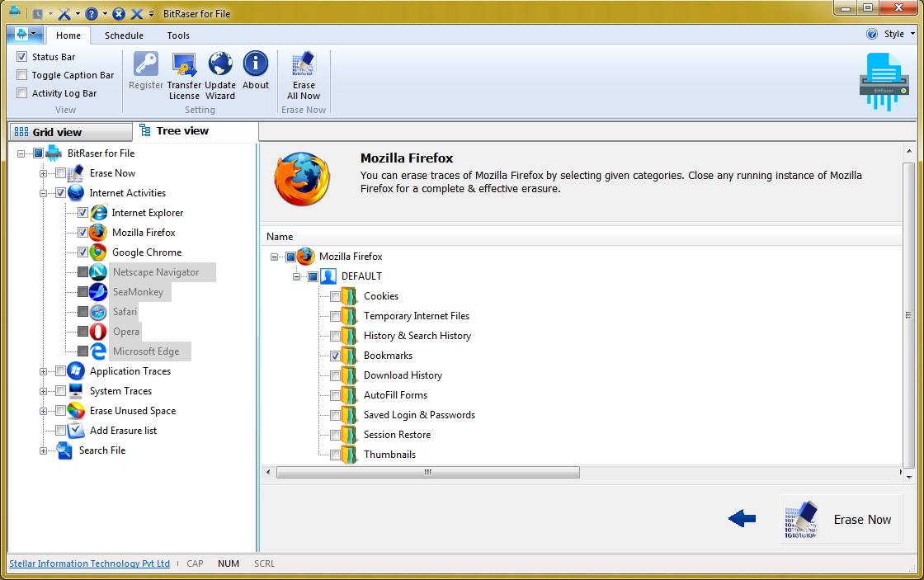This screenshot has height=580, width=924.
Task: Click the Netscape Navigator icon
Action: click(x=98, y=271)
